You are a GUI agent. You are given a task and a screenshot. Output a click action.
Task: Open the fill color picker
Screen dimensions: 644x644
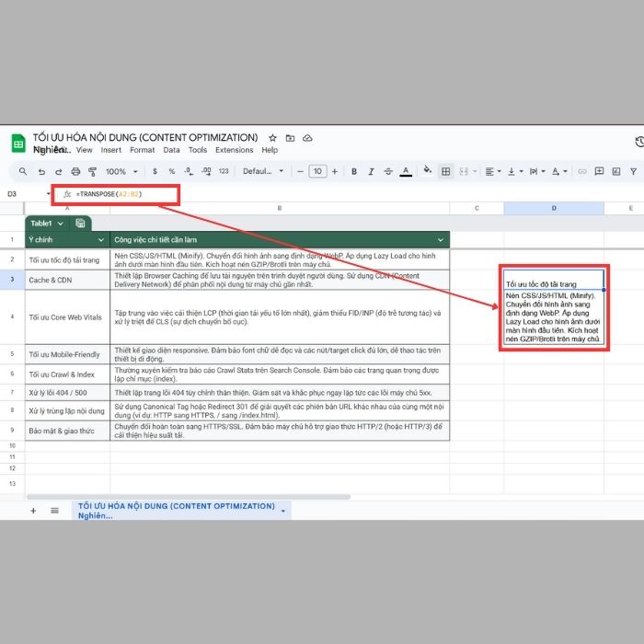[427, 170]
